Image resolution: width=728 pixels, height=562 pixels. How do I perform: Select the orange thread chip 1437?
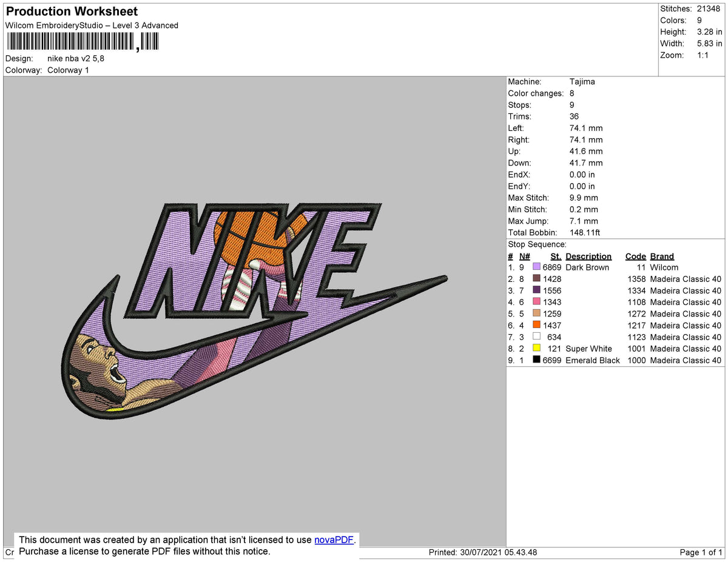click(538, 326)
